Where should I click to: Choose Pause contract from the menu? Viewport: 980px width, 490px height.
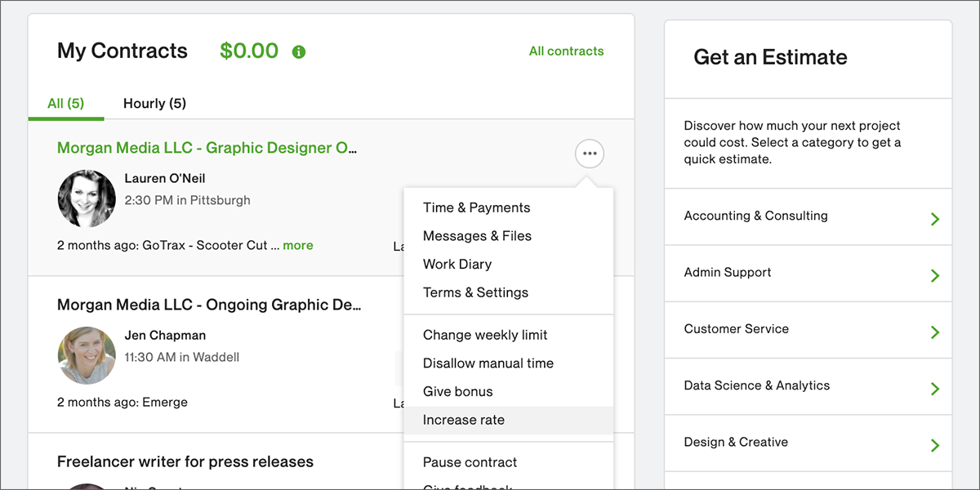[508, 462]
